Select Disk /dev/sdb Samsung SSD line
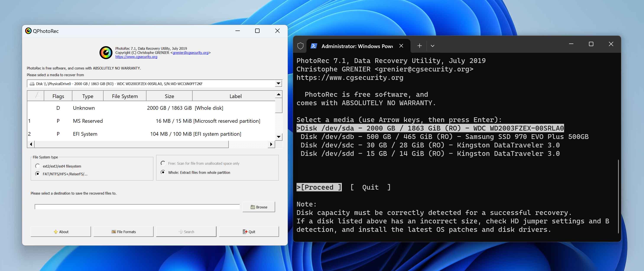The width and height of the screenshot is (644, 271). (444, 137)
